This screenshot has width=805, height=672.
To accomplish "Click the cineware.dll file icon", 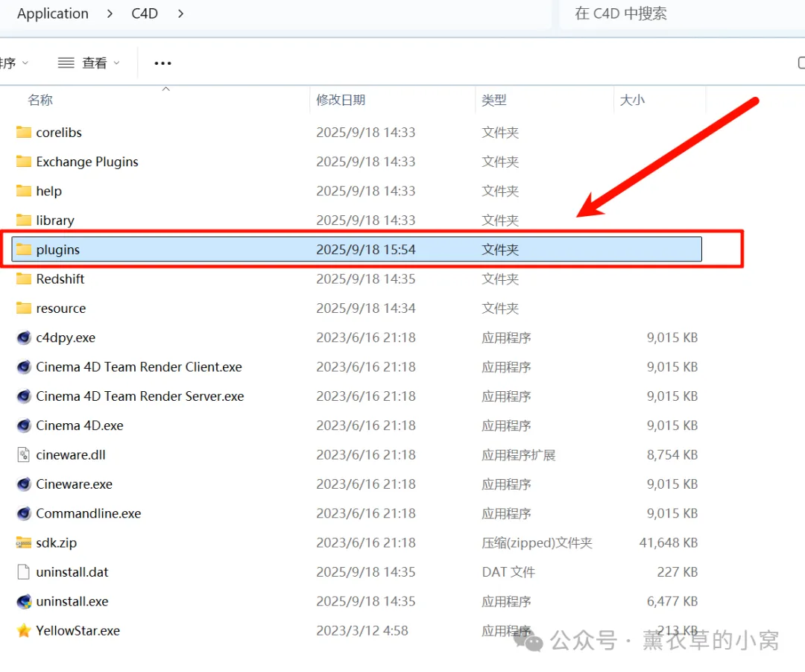I will point(24,454).
